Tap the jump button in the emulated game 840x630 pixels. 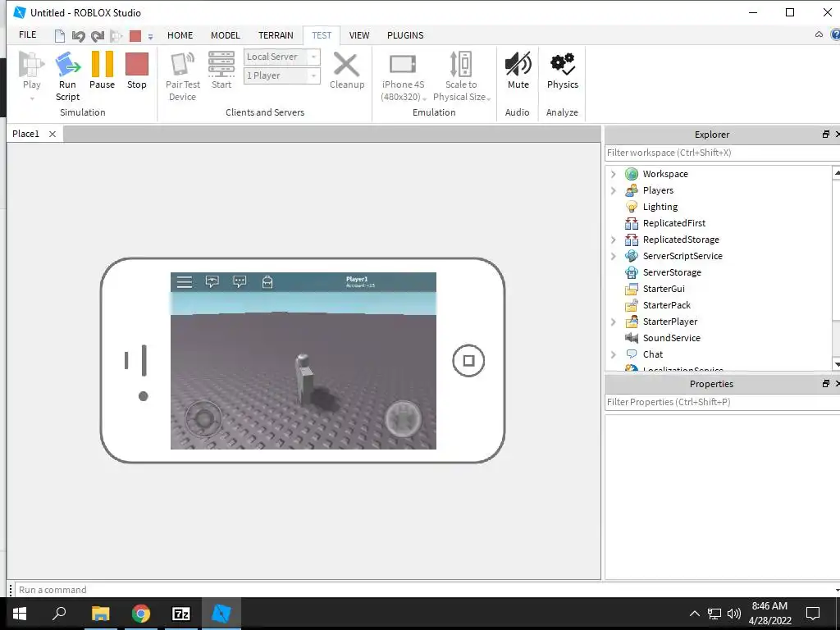point(403,418)
